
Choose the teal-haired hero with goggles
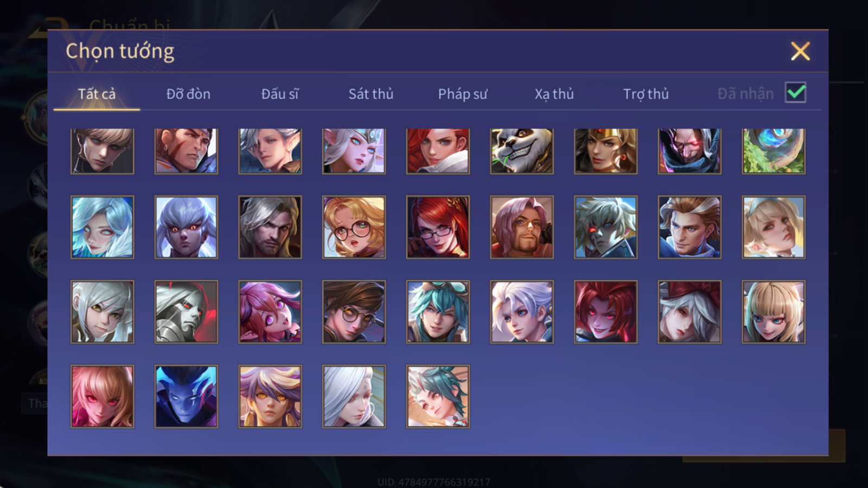point(438,312)
